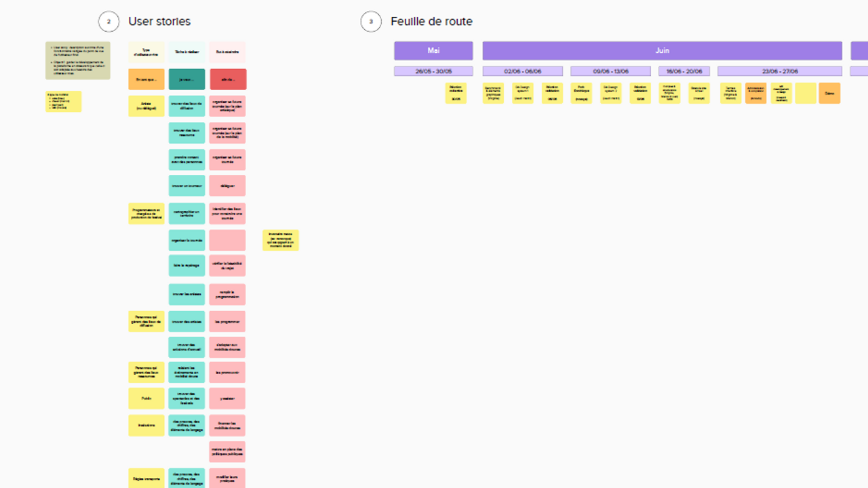The height and width of the screenshot is (488, 868).
Task: Select the "User stories" section title
Action: (159, 22)
